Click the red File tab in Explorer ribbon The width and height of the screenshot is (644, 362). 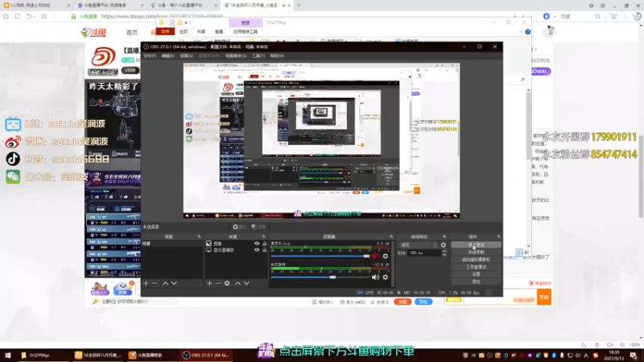[165, 31]
